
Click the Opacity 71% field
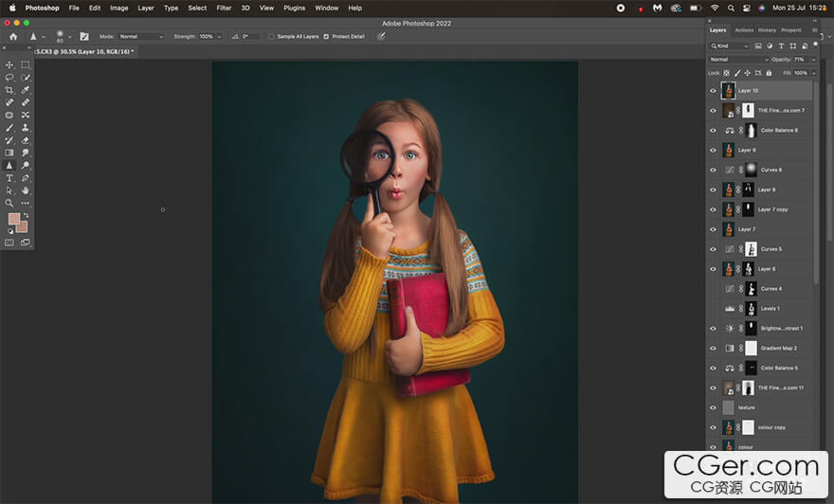pos(801,60)
